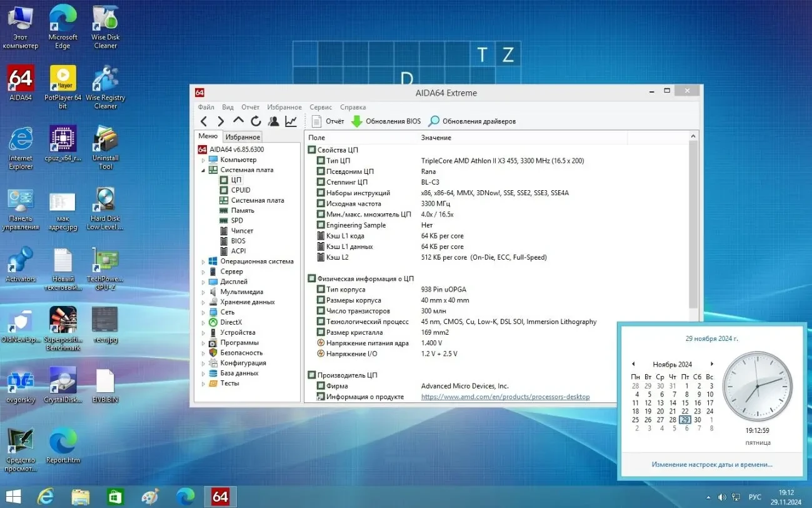Expand the DirectX category in sidebar

point(203,322)
